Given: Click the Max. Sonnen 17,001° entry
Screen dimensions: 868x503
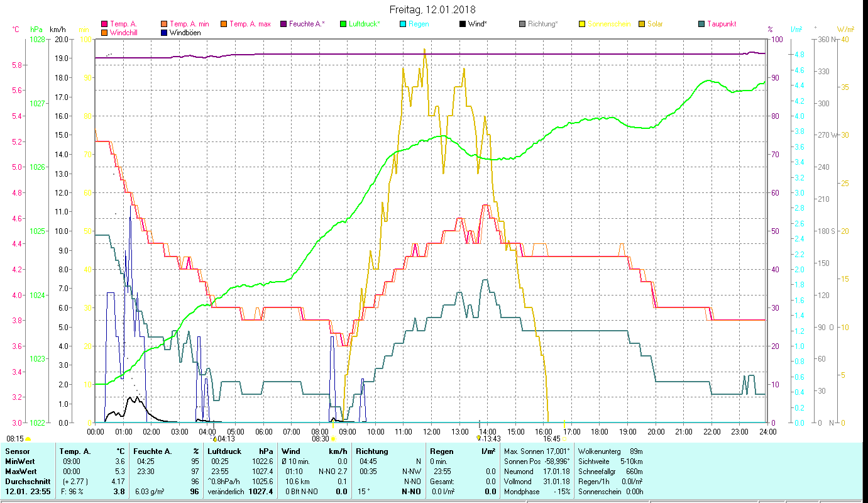Looking at the screenshot, I should pos(536,451).
